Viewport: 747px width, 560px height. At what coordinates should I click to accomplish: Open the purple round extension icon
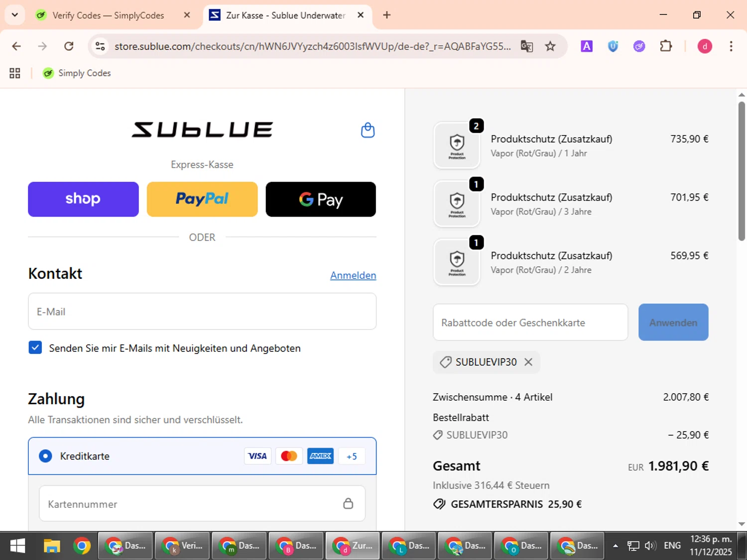[x=639, y=46]
